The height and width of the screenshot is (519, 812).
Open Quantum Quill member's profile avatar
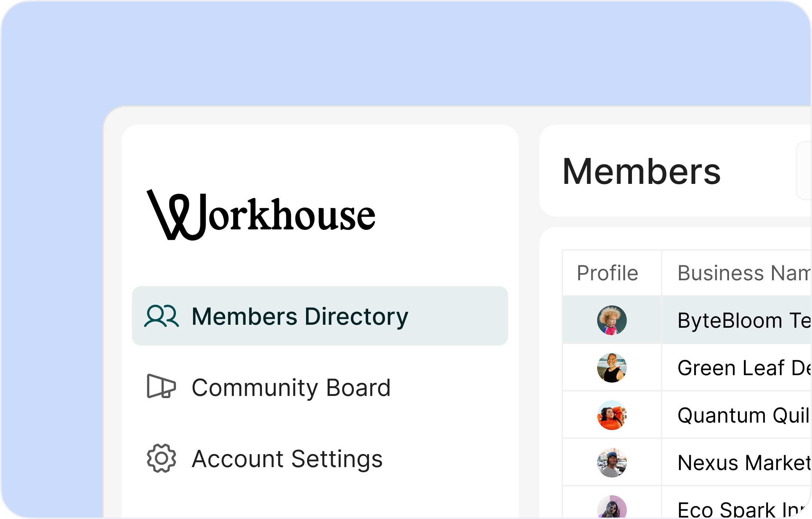[612, 415]
